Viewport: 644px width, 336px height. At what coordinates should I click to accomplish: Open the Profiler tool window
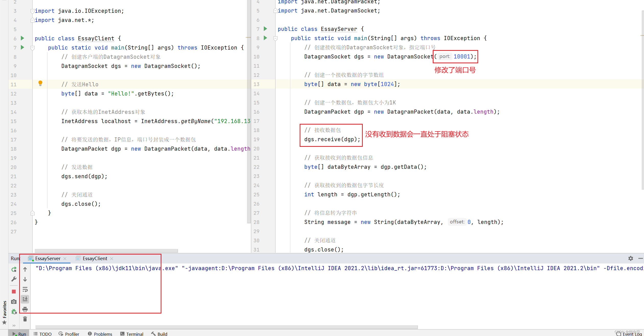(69, 334)
